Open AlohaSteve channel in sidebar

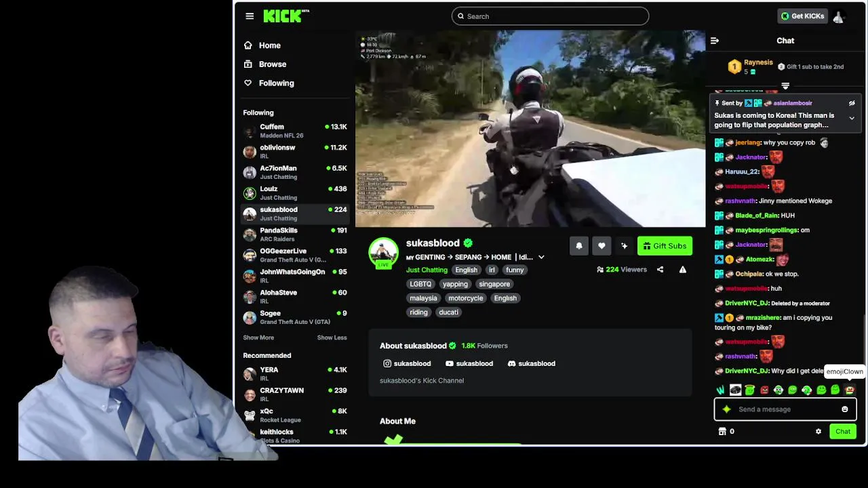point(295,296)
